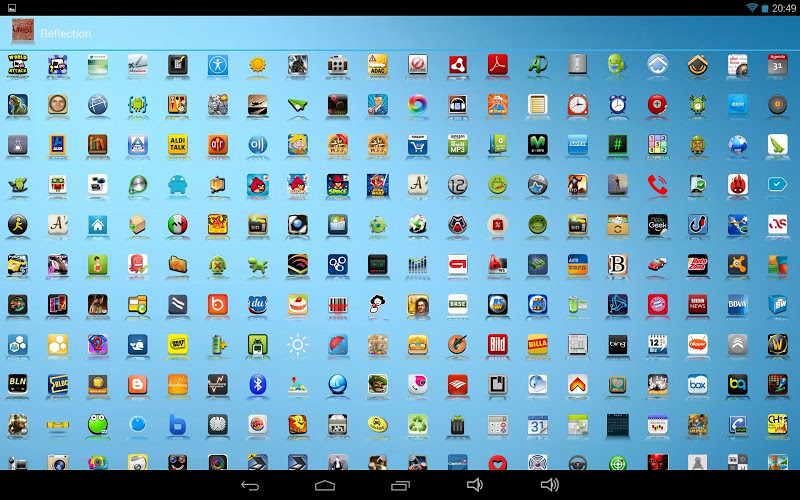Image resolution: width=800 pixels, height=500 pixels.
Task: Tap the Home navigation button
Action: pyautogui.click(x=325, y=485)
